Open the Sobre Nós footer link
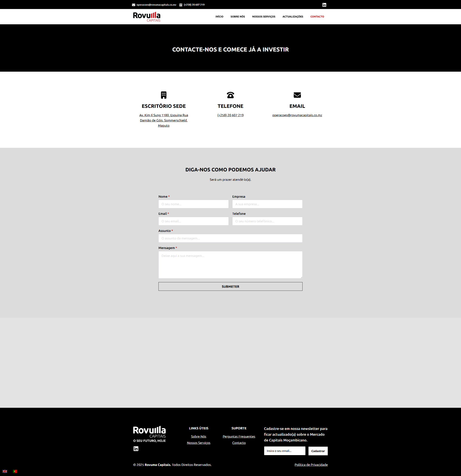This screenshot has width=461, height=476. tap(198, 436)
